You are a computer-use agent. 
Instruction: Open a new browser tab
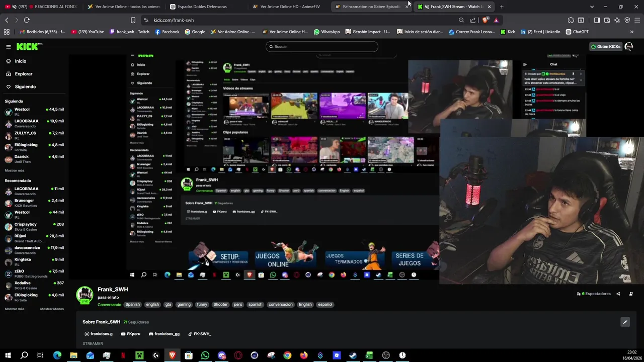pos(502,7)
